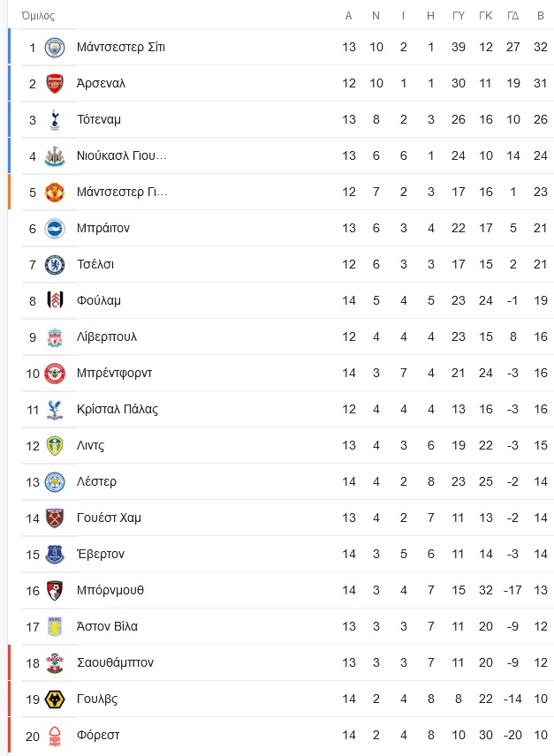The width and height of the screenshot is (554, 756).
Task: Click the Φόρεστ row at rank 20
Action: 281,736
